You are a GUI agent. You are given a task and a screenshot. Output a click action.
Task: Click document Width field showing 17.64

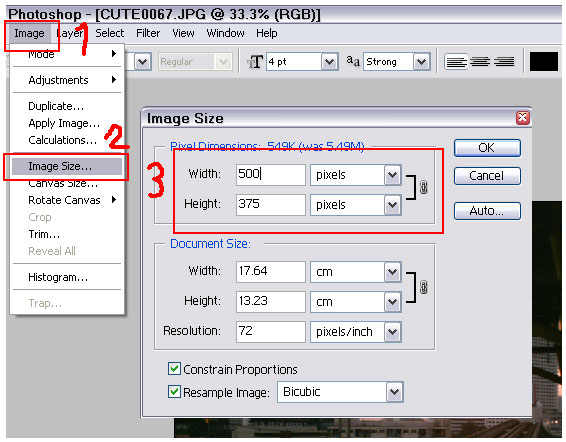point(271,272)
